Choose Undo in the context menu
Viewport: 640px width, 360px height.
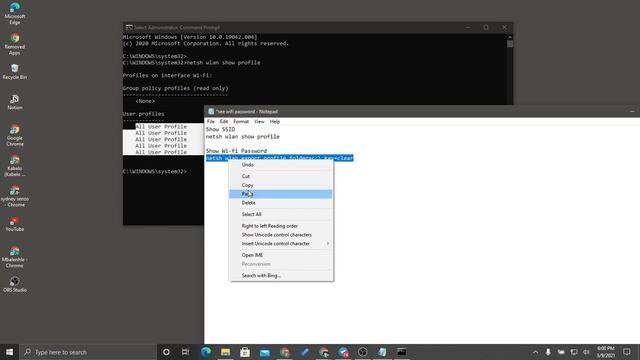pos(281,165)
